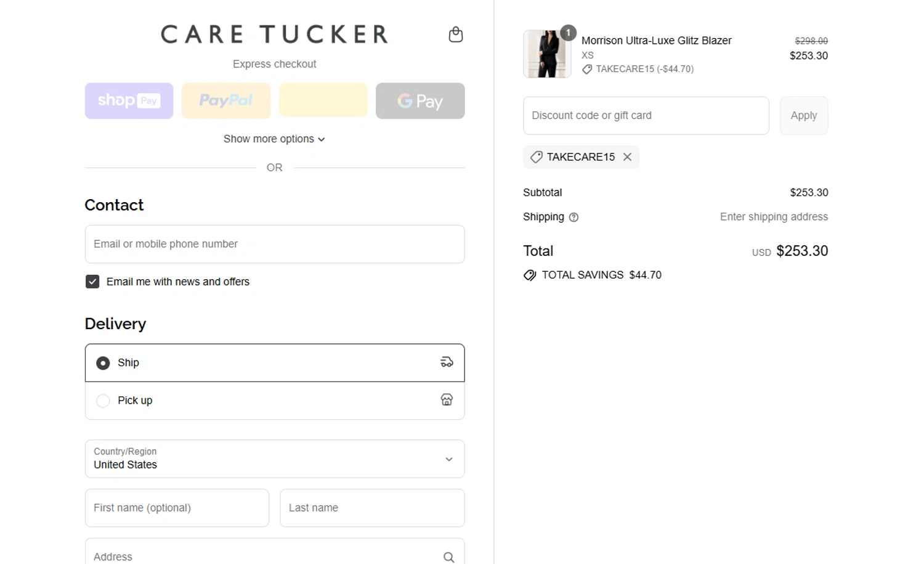Image resolution: width=924 pixels, height=564 pixels.
Task: Click the Express checkout heading
Action: (x=274, y=64)
